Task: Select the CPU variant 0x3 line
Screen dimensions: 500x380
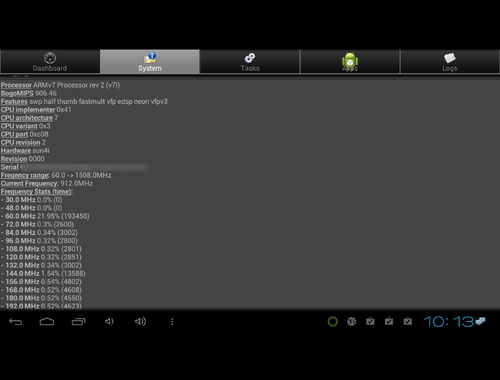Action: (x=26, y=126)
